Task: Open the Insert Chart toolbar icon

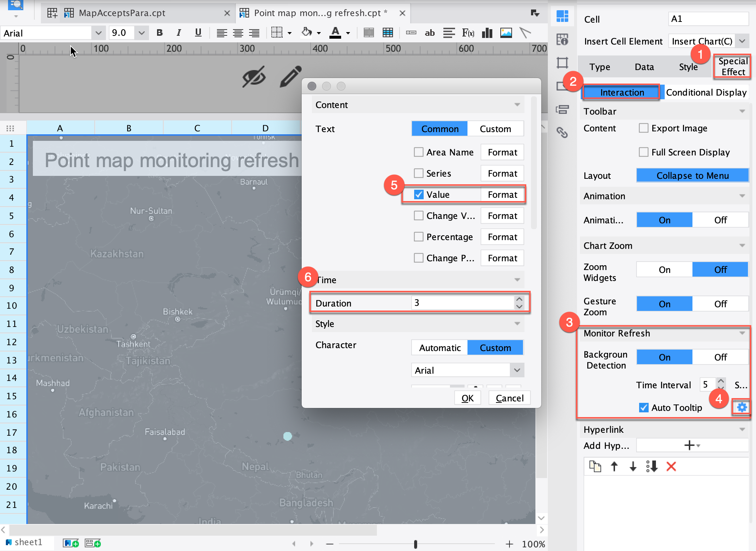Action: [x=487, y=33]
